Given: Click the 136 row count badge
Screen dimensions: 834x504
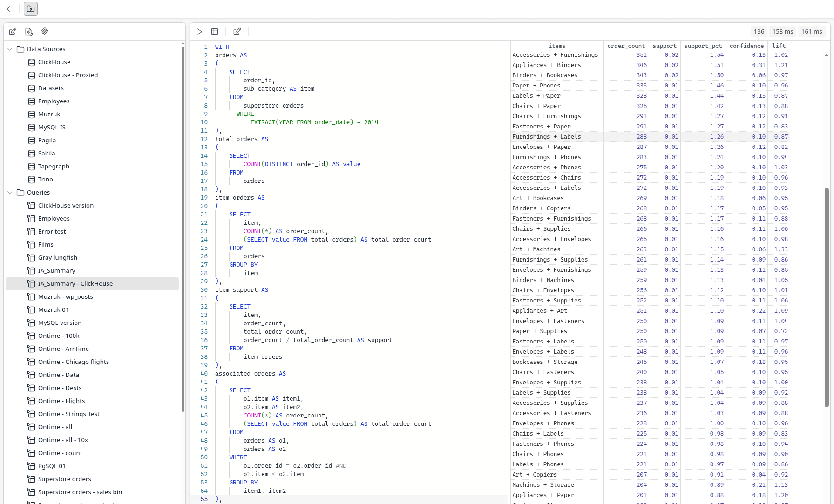Looking at the screenshot, I should coord(759,31).
